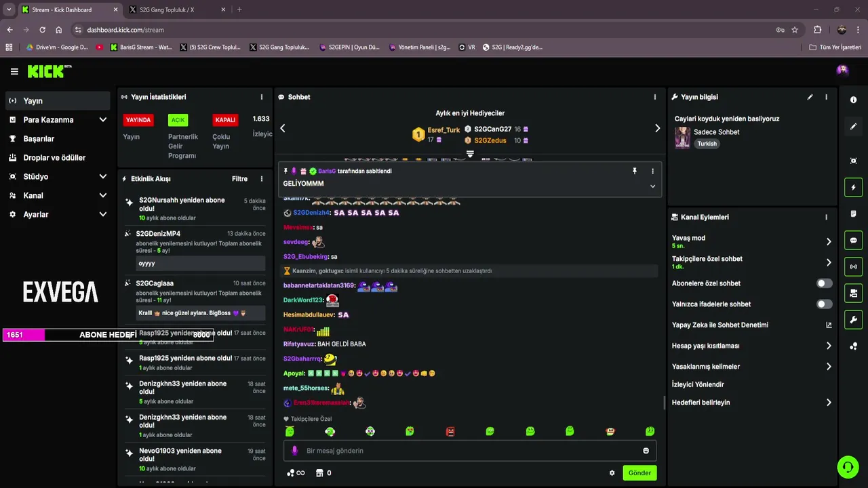Reload the page with browser refresh button

click(42, 30)
